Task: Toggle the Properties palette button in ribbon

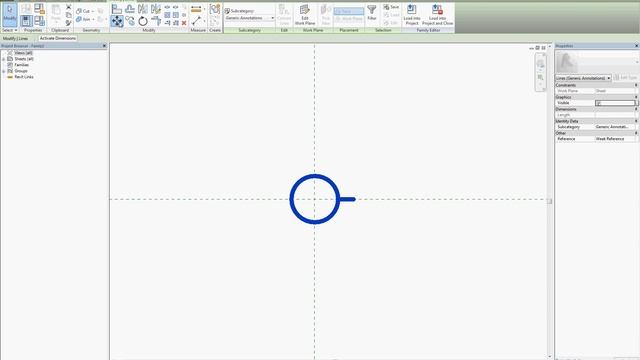Action: pos(26,21)
